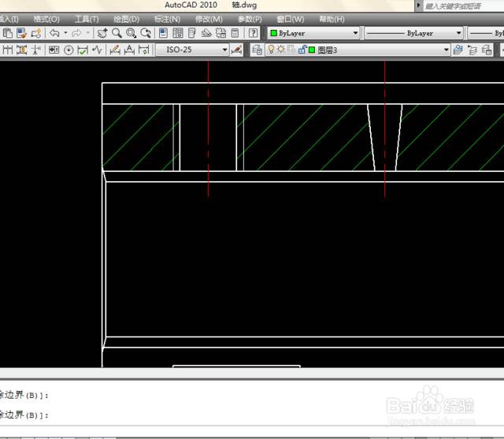Viewport: 504px width, 439px height.
Task: Open the Sheet Set Manager icon
Action: pos(206,33)
